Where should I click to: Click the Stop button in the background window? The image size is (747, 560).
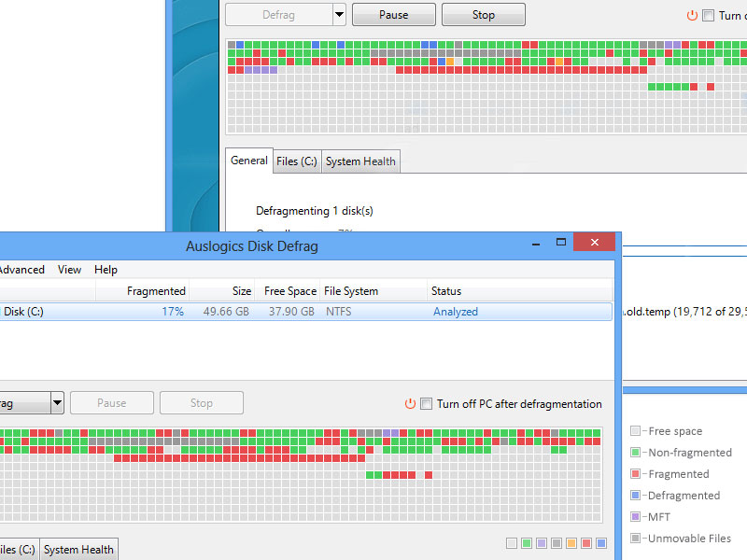(x=483, y=15)
